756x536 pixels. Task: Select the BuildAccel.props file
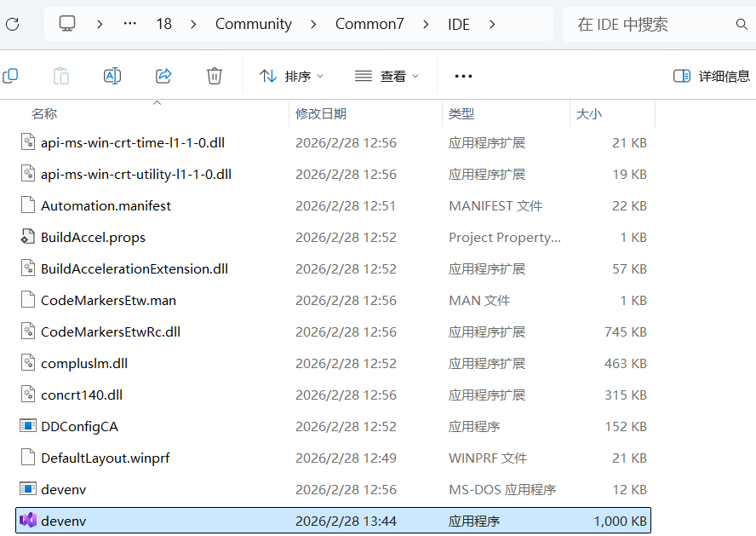pyautogui.click(x=333, y=238)
